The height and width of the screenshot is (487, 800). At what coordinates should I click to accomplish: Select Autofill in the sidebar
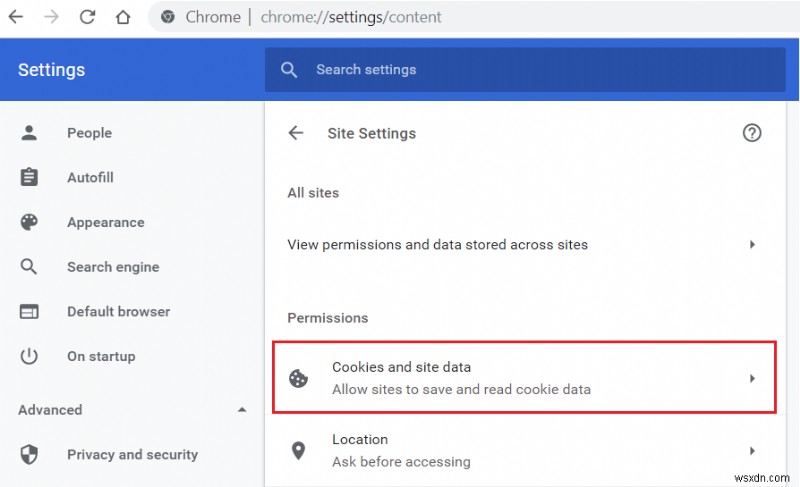[x=90, y=178]
